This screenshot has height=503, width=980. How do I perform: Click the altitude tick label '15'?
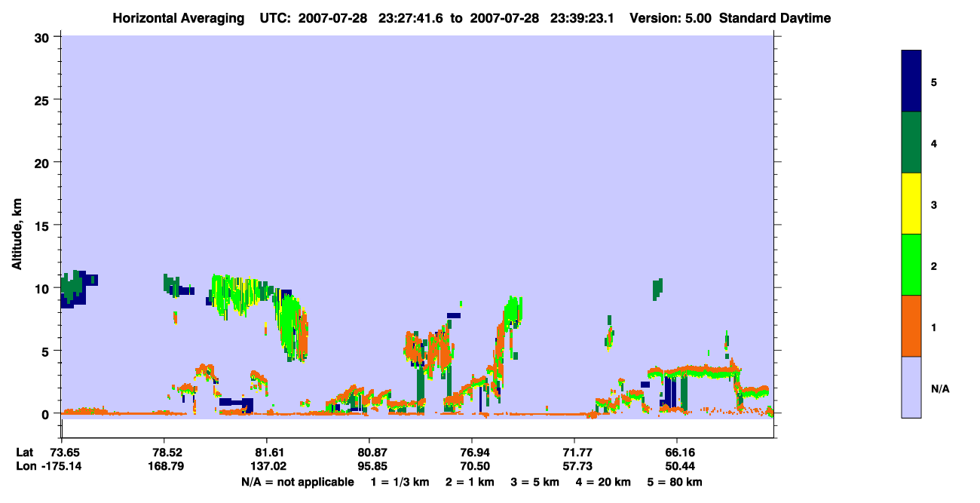(x=44, y=225)
